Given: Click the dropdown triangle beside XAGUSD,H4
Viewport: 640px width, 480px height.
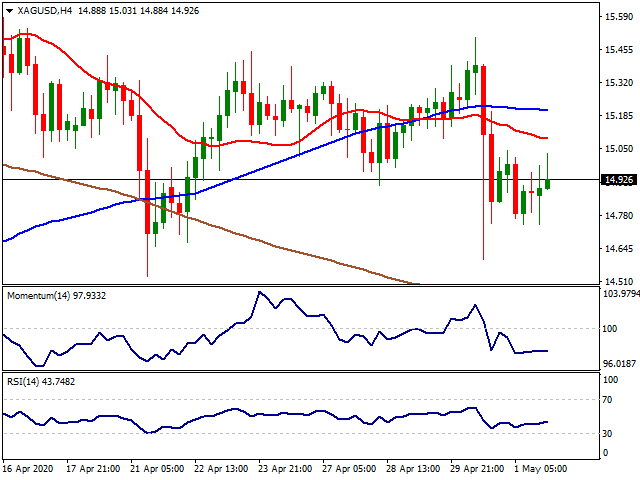Looking at the screenshot, I should coord(9,11).
